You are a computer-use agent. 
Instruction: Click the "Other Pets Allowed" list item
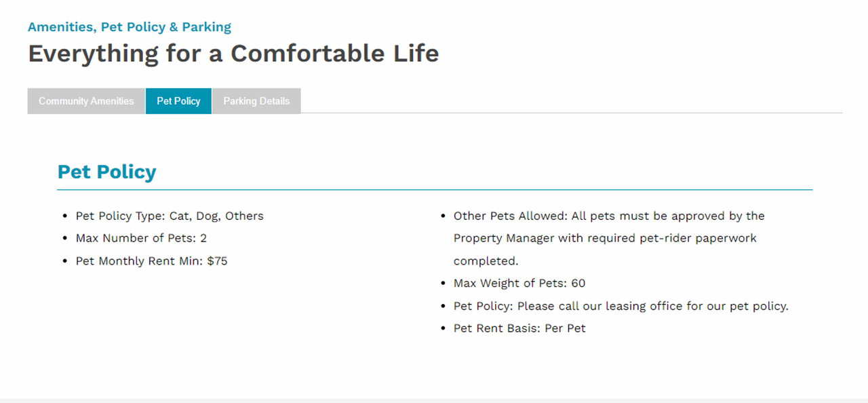pyautogui.click(x=609, y=216)
